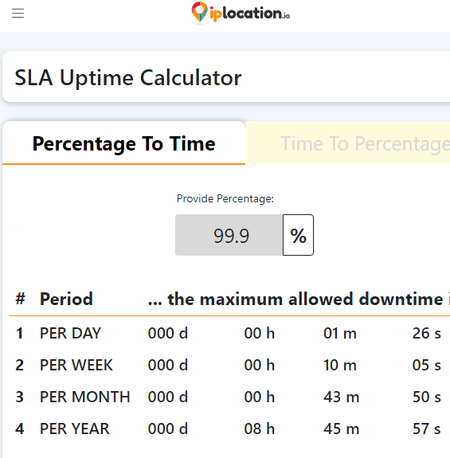The height and width of the screenshot is (458, 450).
Task: Click the # column header
Action: [20, 298]
